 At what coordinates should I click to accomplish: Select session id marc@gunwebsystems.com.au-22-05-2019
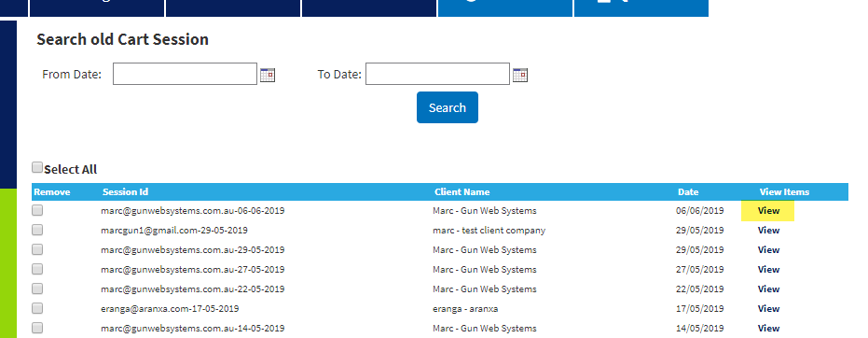click(193, 289)
